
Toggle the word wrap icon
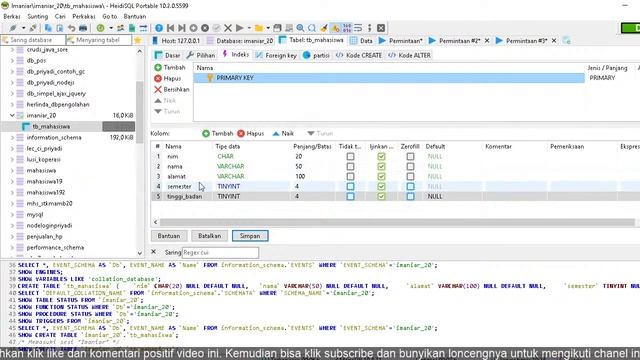358,28
